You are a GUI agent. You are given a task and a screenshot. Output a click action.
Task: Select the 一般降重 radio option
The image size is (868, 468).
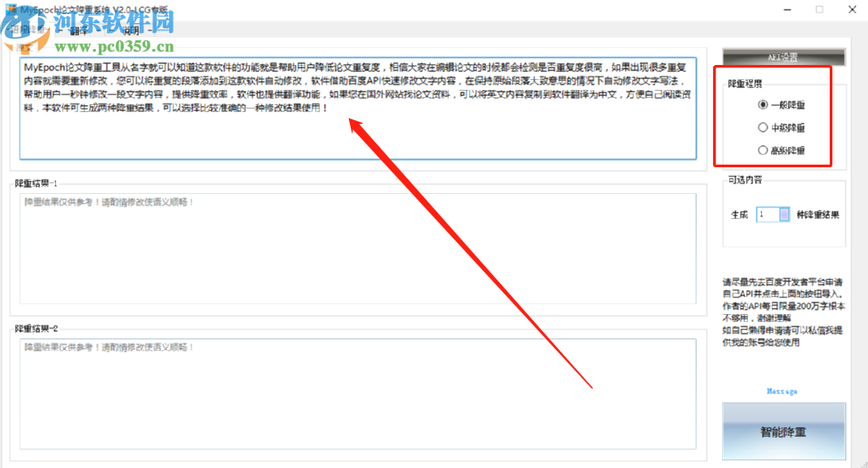click(x=781, y=105)
